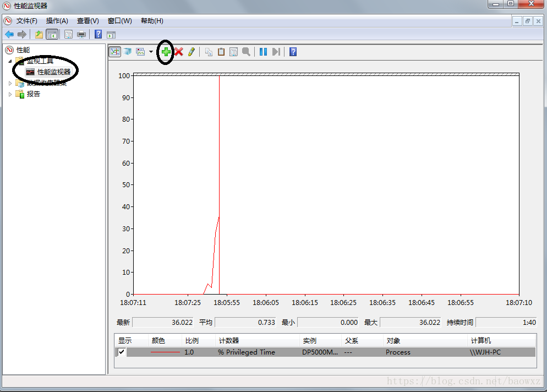Image resolution: width=547 pixels, height=392 pixels.
Task: Open the graph type dropdown arrow
Action: coord(151,52)
